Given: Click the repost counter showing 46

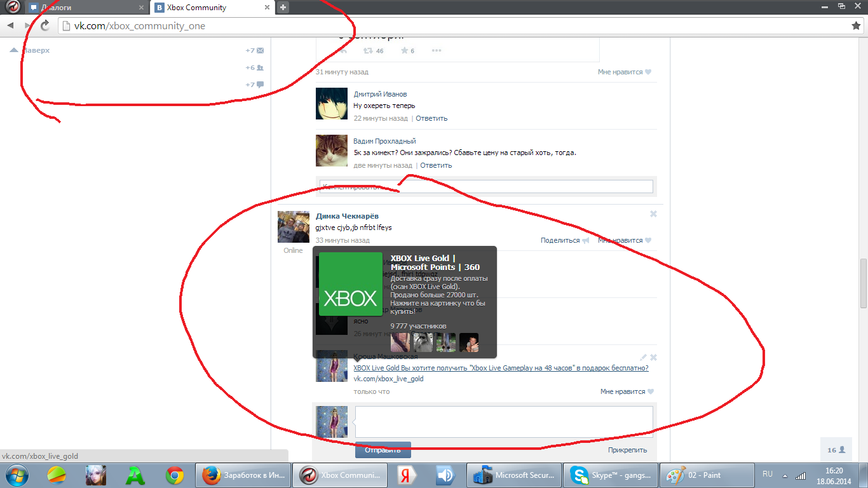Looking at the screenshot, I should pyautogui.click(x=373, y=51).
